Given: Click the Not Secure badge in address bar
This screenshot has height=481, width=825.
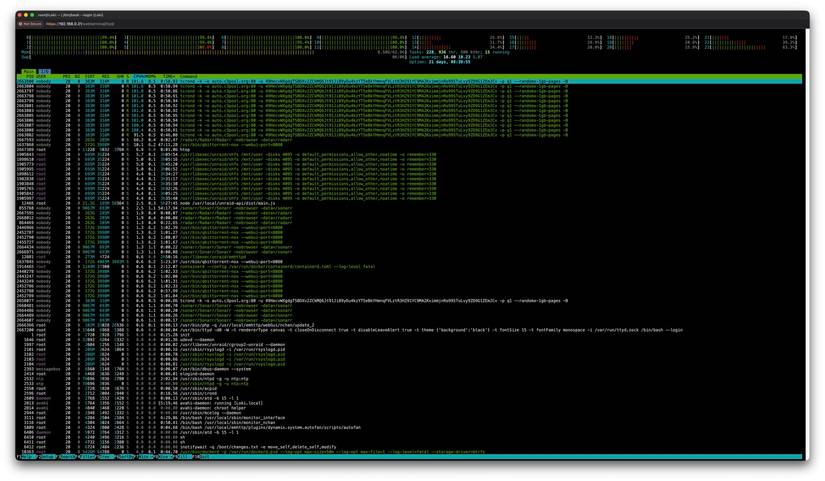Looking at the screenshot, I should coord(31,24).
